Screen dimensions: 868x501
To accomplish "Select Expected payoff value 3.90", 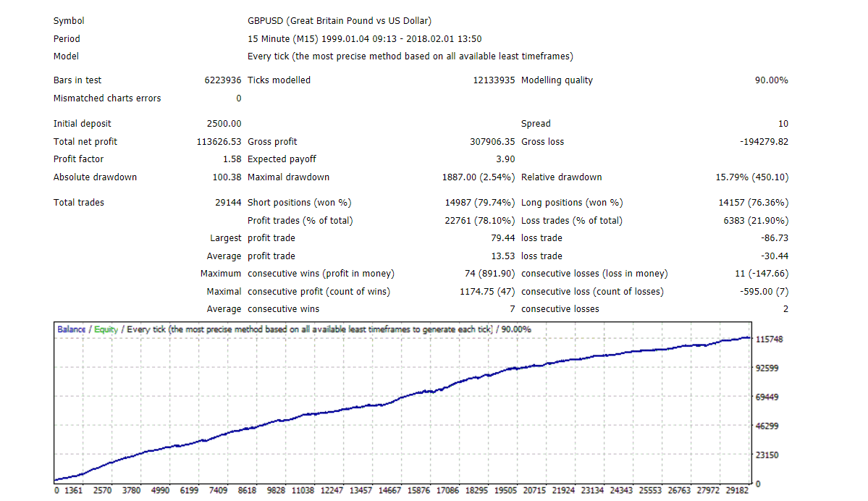I will point(505,159).
